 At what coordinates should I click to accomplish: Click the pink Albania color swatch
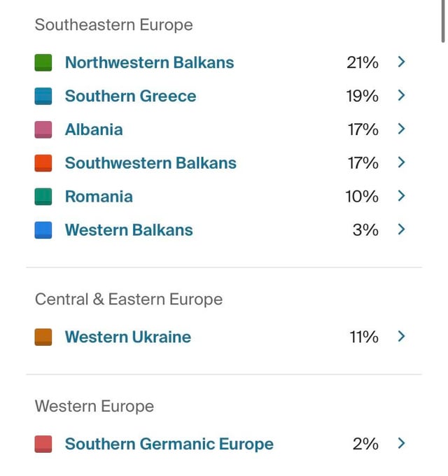[x=44, y=129]
